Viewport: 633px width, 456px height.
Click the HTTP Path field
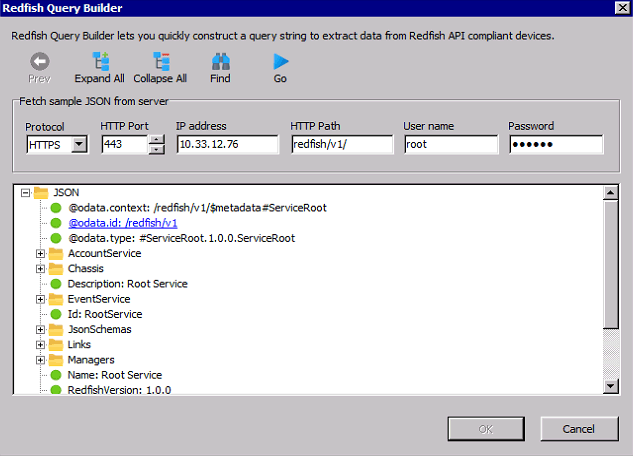[342, 144]
